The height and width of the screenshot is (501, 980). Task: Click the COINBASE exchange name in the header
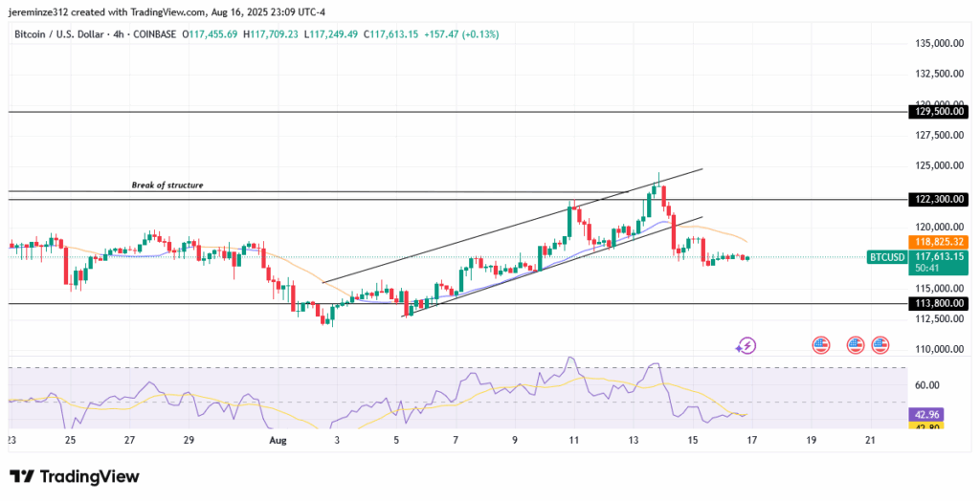(x=152, y=35)
